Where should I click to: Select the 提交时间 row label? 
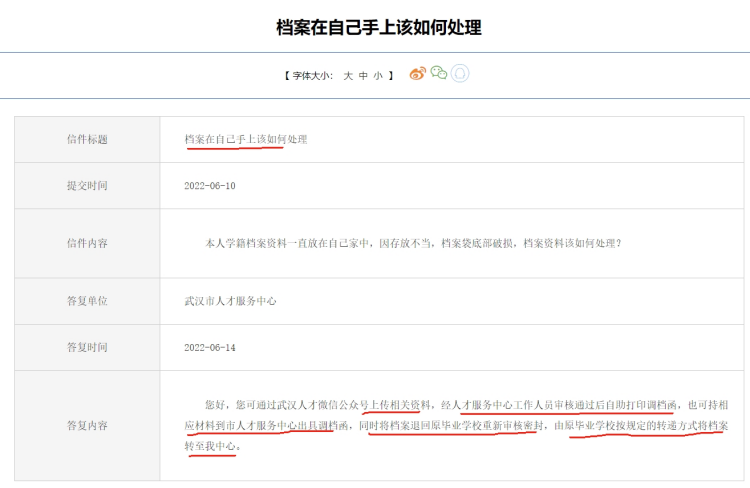click(x=87, y=186)
